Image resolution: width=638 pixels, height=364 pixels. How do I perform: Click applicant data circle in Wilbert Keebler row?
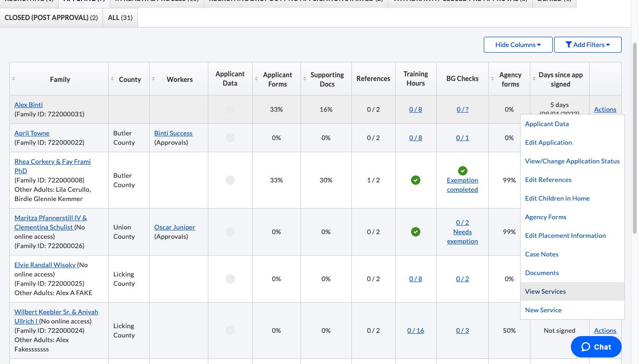click(x=230, y=330)
